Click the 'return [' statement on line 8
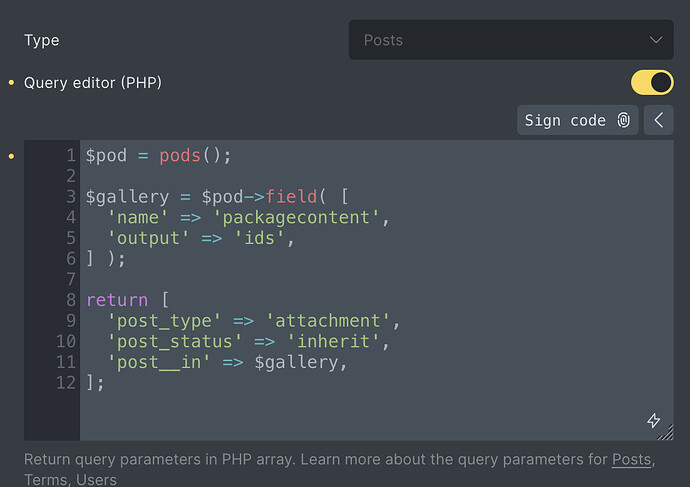Screen dimensions: 690x487 pyautogui.click(x=128, y=300)
